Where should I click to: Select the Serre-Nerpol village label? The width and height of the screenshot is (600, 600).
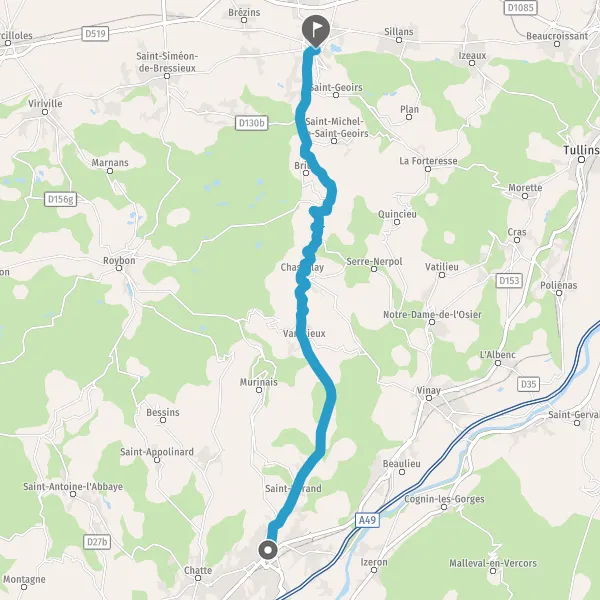pyautogui.click(x=374, y=261)
